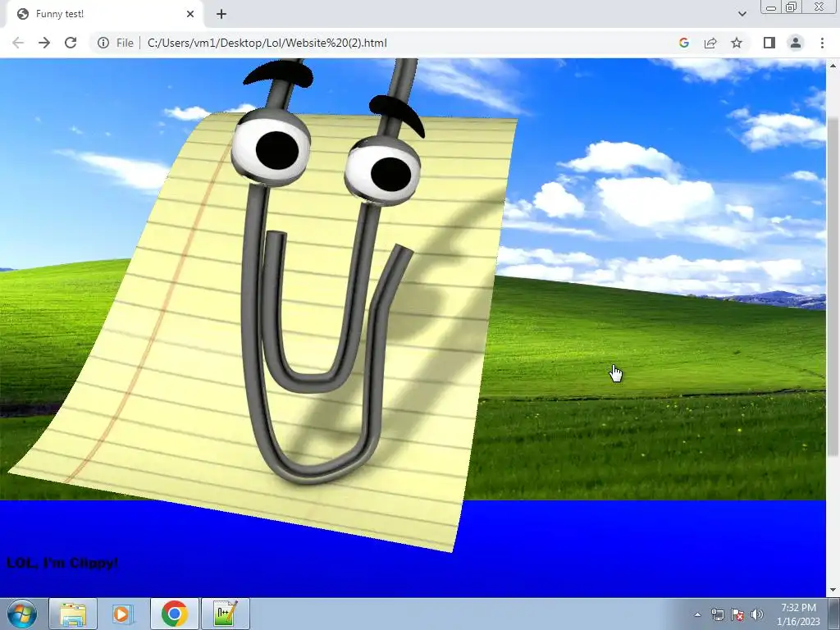
Task: Switch to Chrome in the taskbar
Action: point(174,614)
